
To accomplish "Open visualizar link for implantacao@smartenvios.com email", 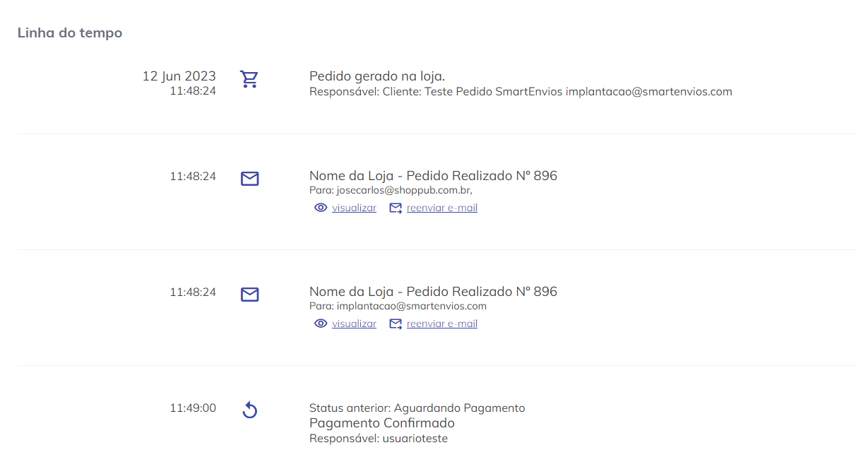I will click(x=355, y=324).
